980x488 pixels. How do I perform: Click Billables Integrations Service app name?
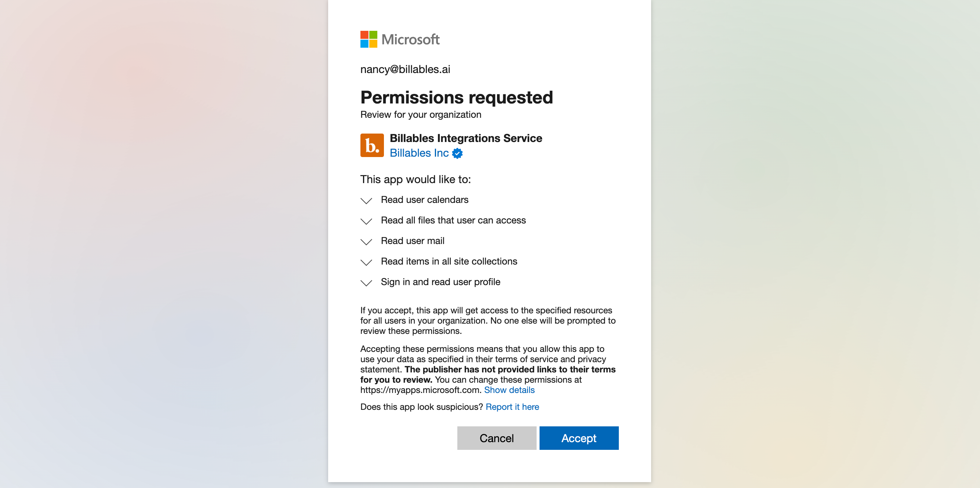coord(466,138)
